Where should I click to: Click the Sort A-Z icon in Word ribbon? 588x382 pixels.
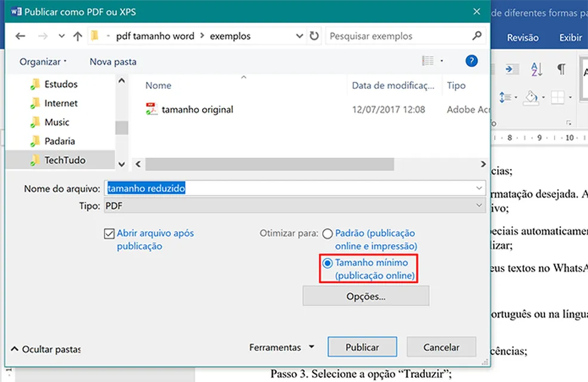pos(537,69)
